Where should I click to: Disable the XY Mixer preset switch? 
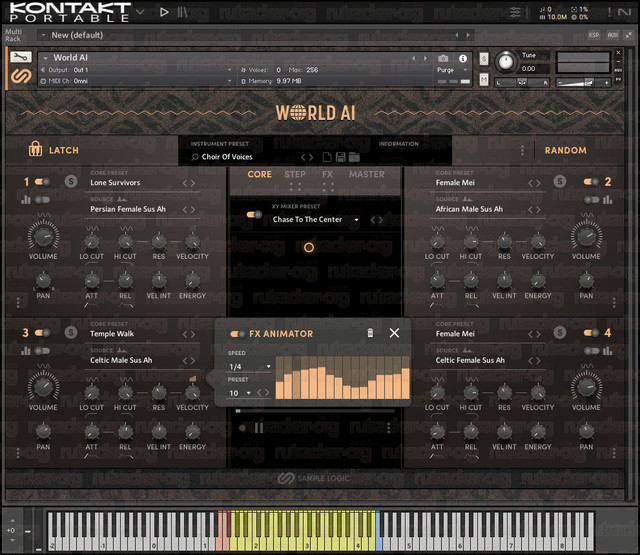254,214
